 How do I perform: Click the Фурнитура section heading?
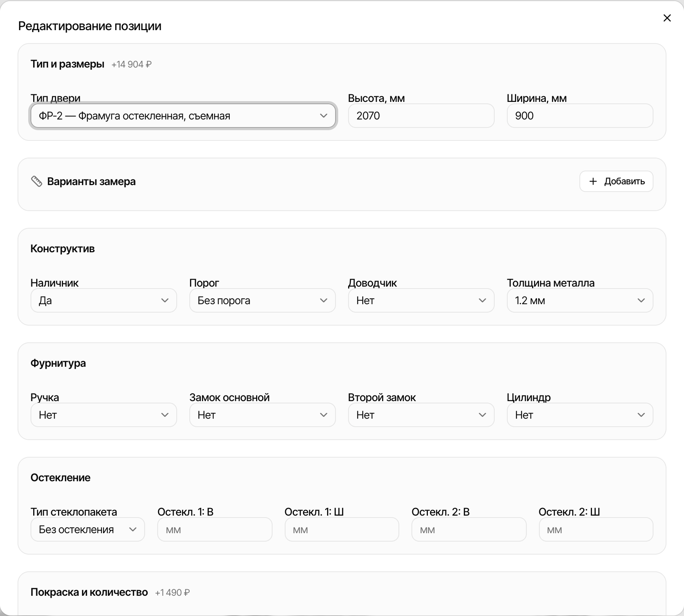pyautogui.click(x=58, y=363)
